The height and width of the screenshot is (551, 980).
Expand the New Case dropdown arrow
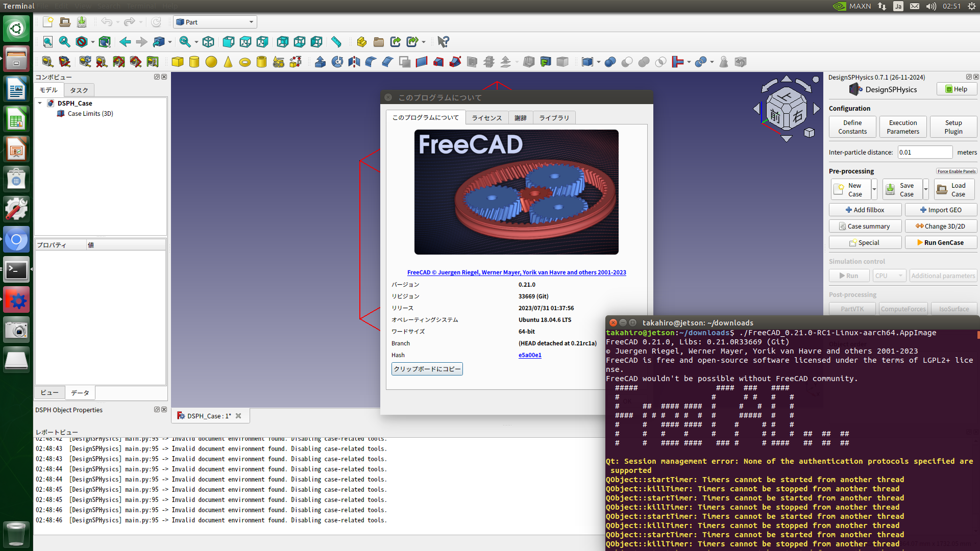(874, 189)
